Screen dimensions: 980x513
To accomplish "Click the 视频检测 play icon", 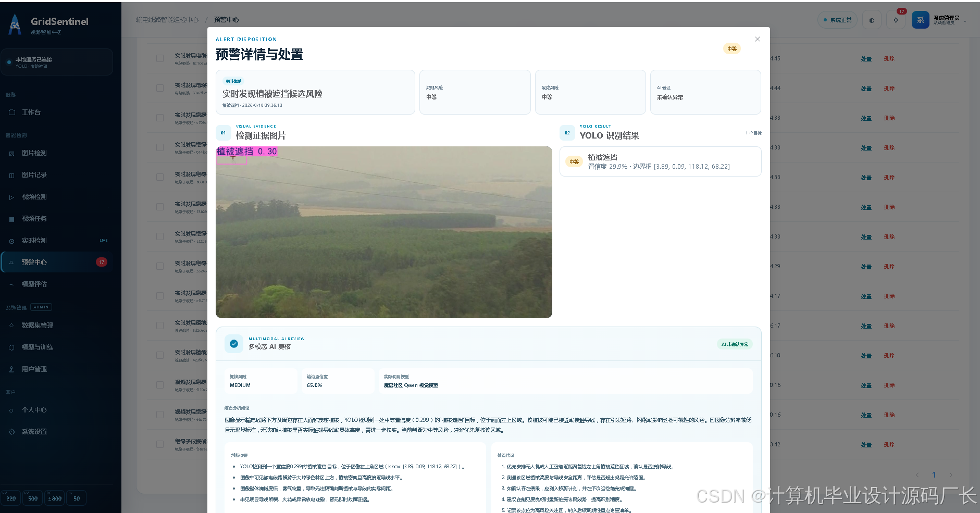I will click(x=12, y=197).
